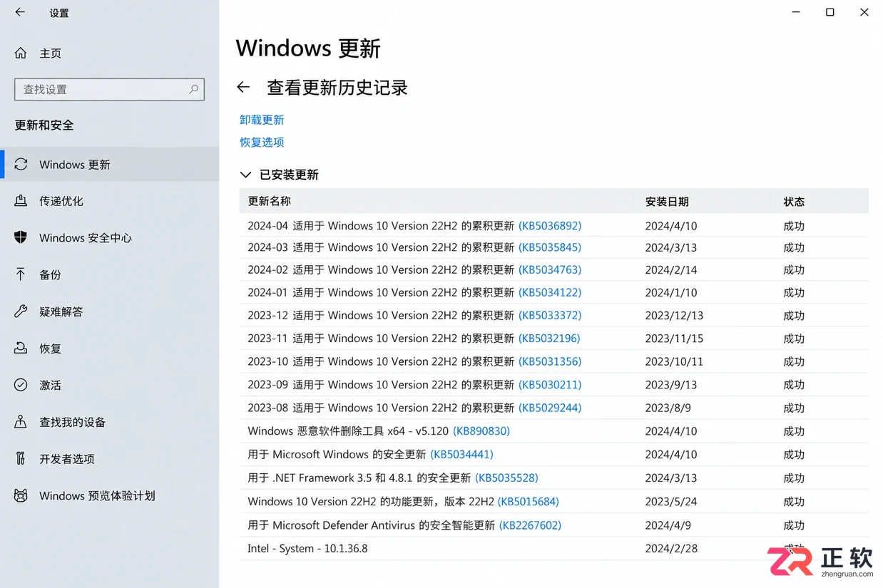
Task: Click the Windows 安全中心 shield icon
Action: point(21,237)
